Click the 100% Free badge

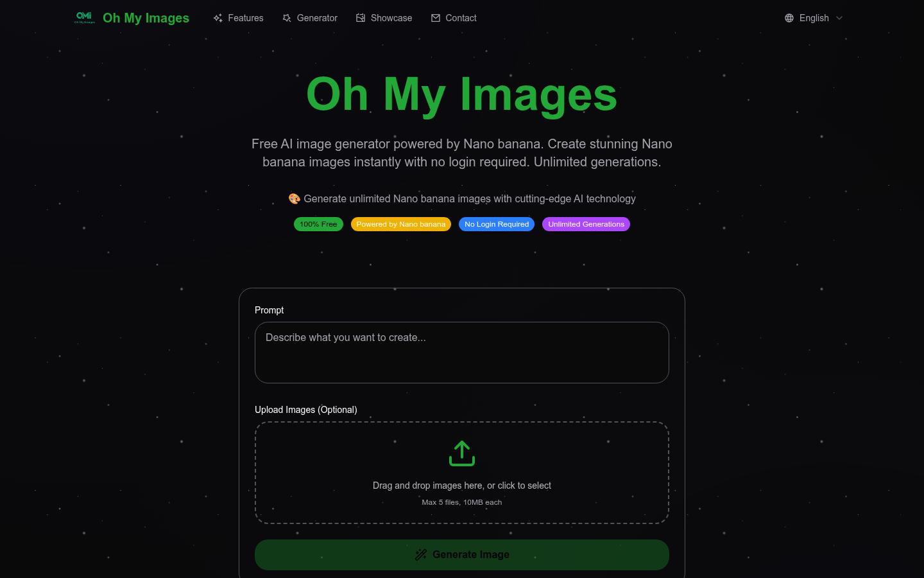(x=318, y=224)
